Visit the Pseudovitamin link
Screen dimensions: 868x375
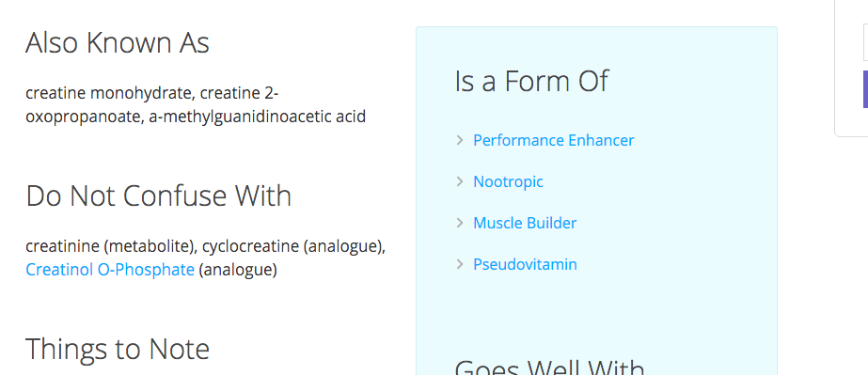[525, 264]
